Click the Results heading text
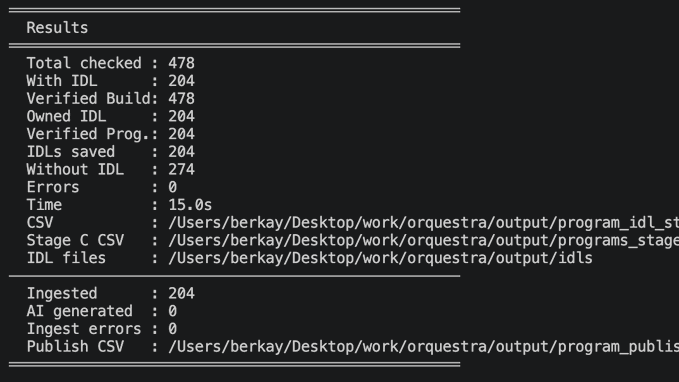The width and height of the screenshot is (679, 382). [x=57, y=28]
